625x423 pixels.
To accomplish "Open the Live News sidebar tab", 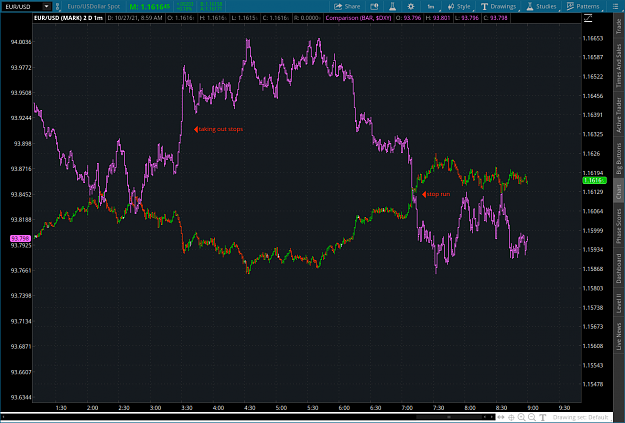I will coord(619,336).
